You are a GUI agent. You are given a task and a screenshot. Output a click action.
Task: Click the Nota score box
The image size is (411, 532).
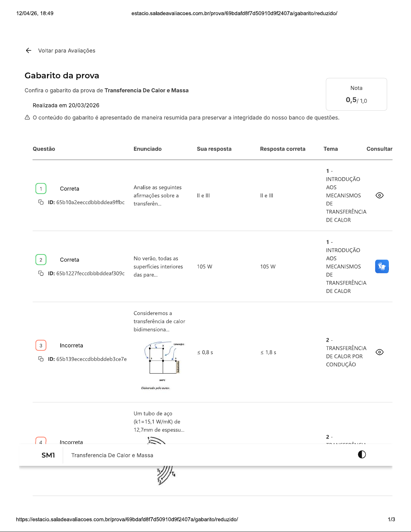[x=356, y=94]
